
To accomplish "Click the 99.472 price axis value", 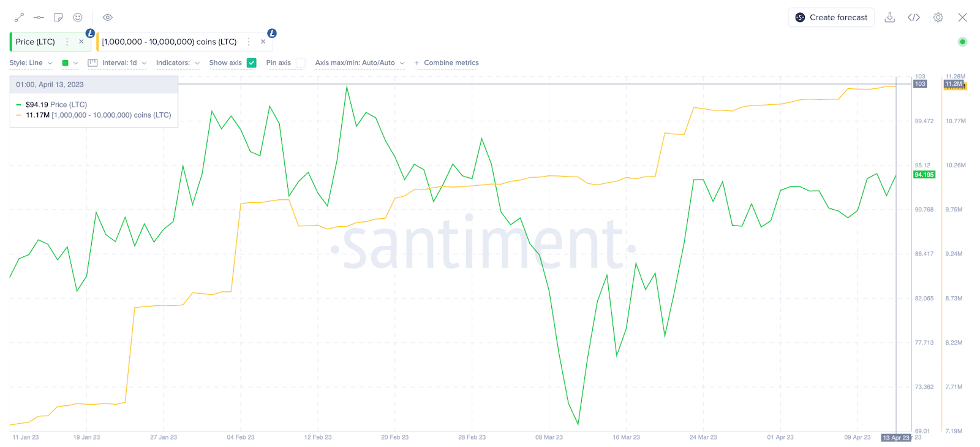I will coord(924,121).
